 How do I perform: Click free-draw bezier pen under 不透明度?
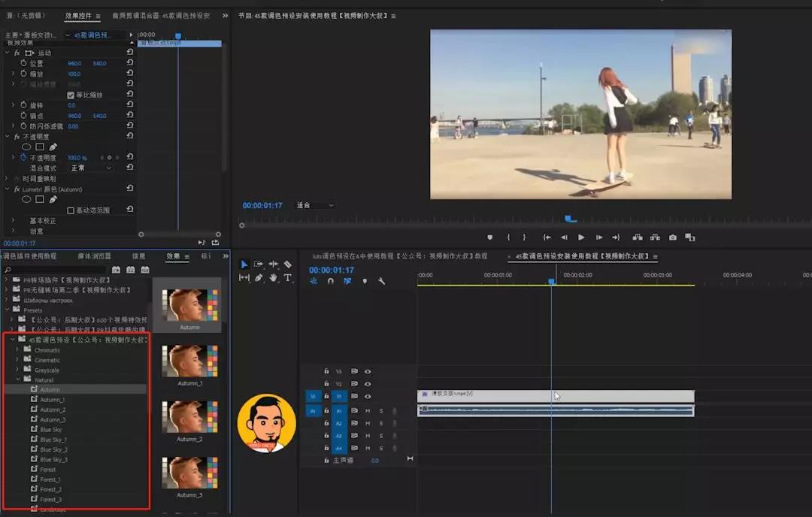click(x=53, y=147)
